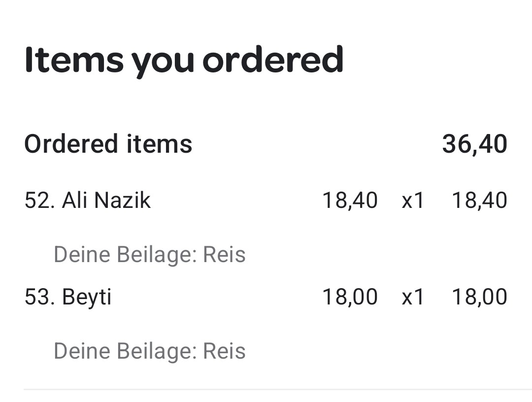Select the "Ordered items" section label

point(108,144)
